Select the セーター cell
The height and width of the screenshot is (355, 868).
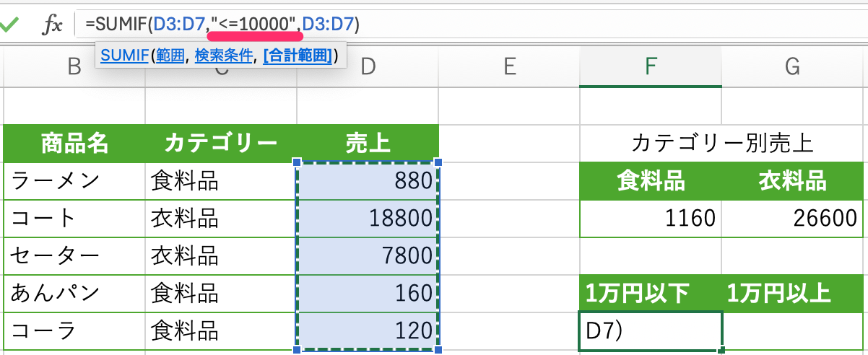click(x=74, y=255)
